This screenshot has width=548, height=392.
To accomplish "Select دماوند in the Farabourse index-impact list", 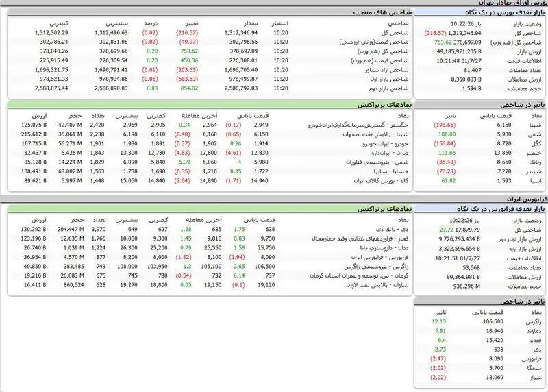I will click(x=534, y=331).
